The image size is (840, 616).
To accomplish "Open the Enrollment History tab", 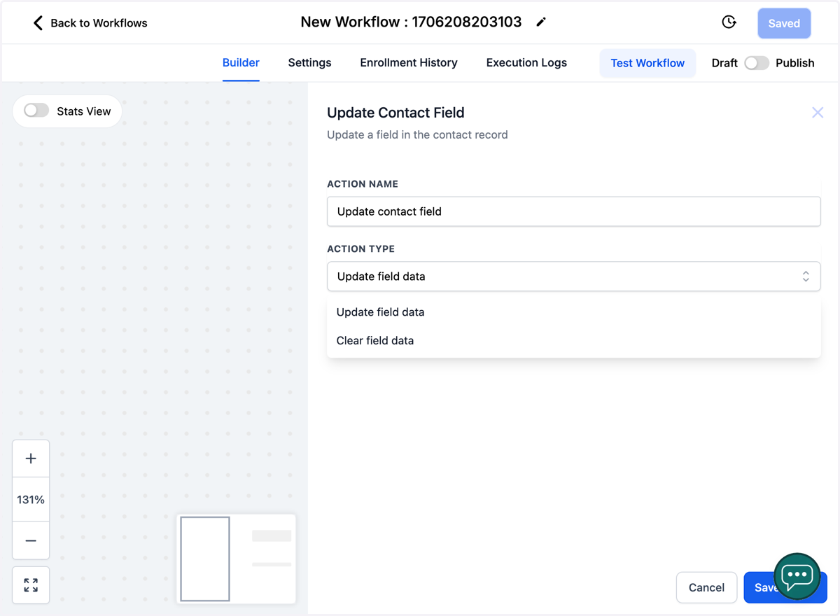I will point(409,63).
